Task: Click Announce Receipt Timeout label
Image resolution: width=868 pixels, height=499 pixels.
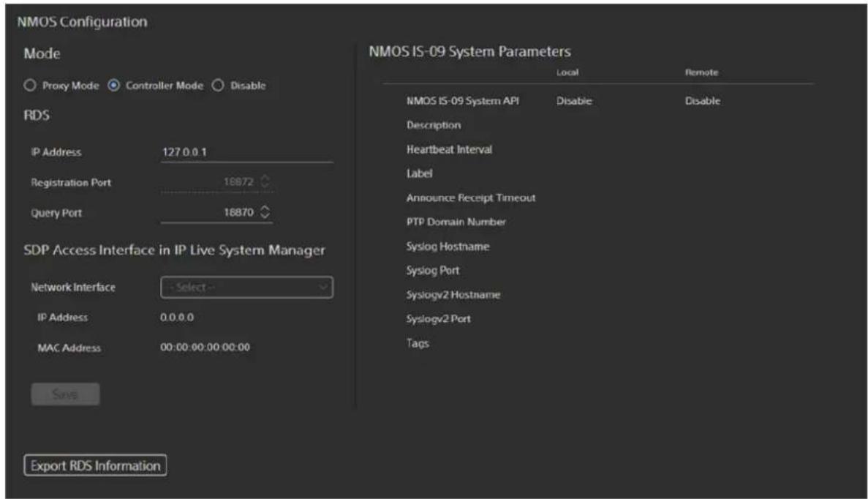Action: click(x=471, y=198)
